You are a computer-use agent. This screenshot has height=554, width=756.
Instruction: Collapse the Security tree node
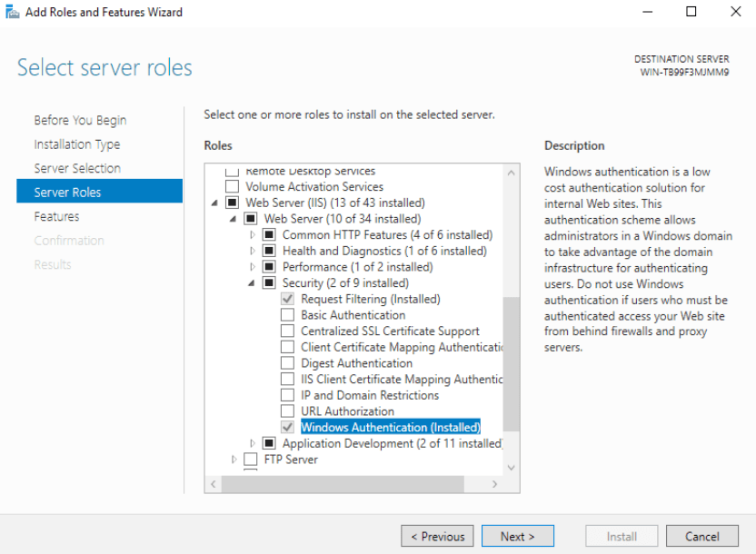tap(252, 282)
